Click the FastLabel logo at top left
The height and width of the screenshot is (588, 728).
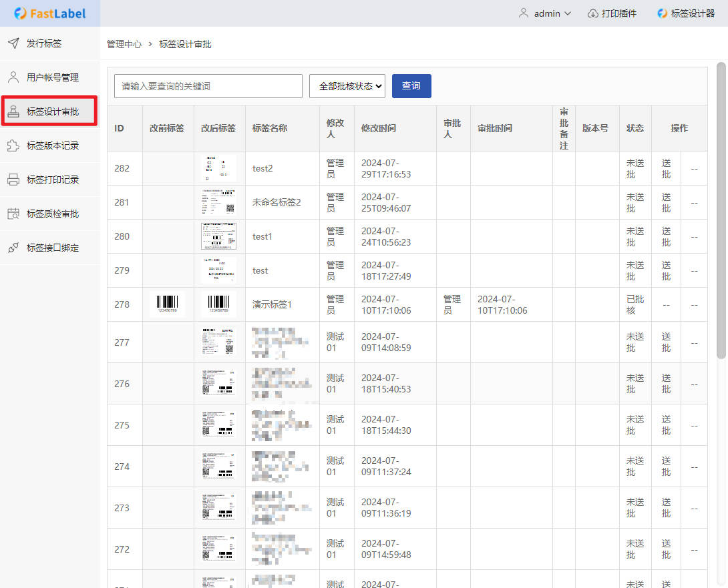pyautogui.click(x=49, y=13)
